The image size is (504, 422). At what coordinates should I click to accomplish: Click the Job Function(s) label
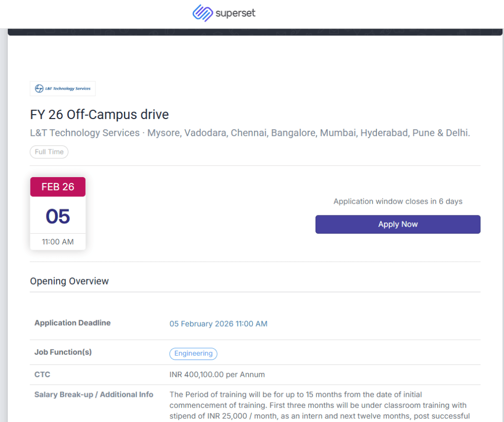63,352
